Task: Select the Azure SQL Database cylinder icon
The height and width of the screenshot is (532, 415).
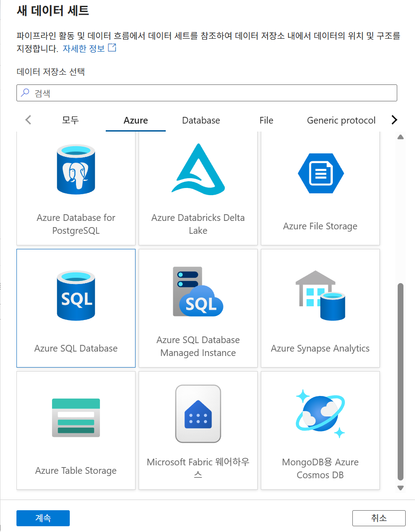Action: [76, 296]
